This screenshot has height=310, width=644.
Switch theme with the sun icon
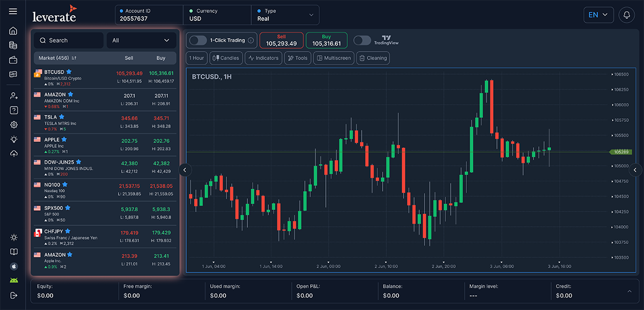(13, 237)
